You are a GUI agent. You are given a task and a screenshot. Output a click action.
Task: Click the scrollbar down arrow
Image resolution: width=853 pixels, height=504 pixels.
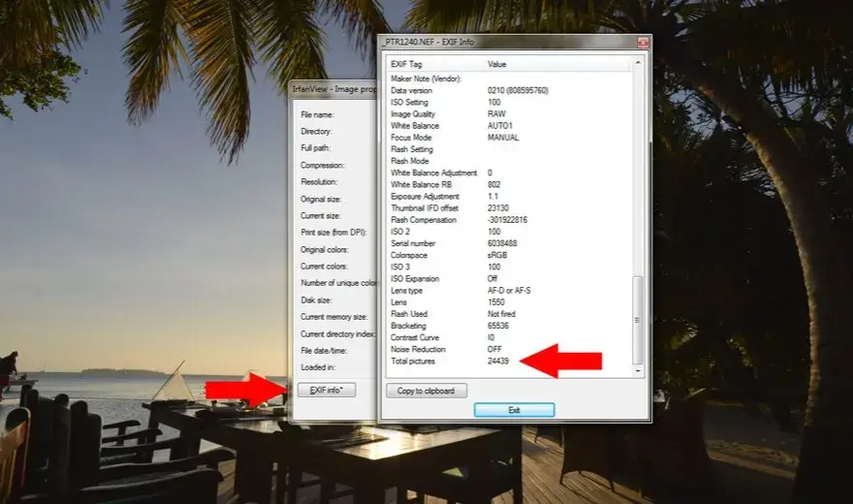tap(638, 371)
